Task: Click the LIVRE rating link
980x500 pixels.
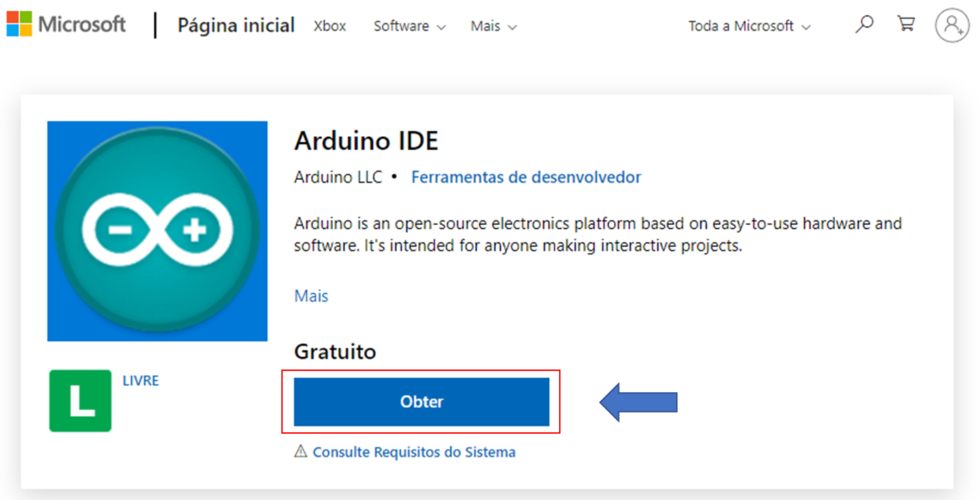Action: point(141,381)
